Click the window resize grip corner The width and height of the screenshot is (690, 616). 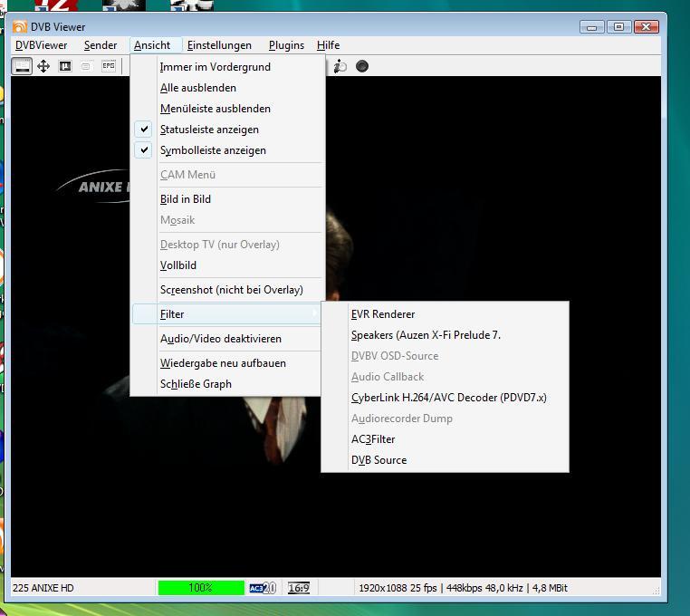(656, 591)
